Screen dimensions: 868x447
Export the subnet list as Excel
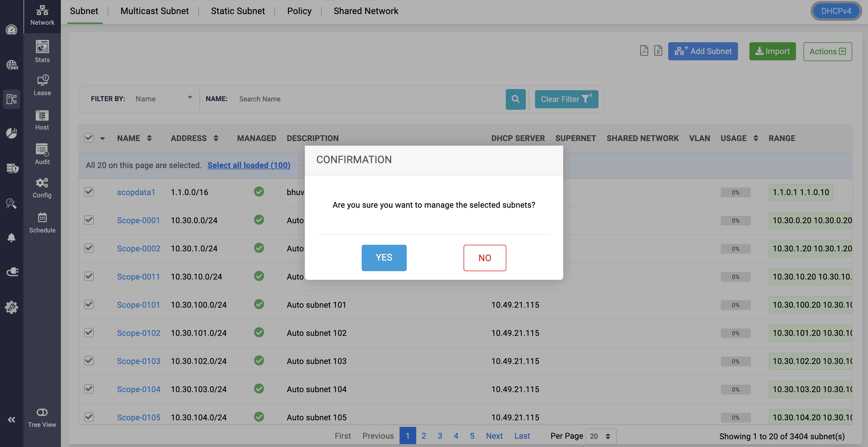[658, 51]
